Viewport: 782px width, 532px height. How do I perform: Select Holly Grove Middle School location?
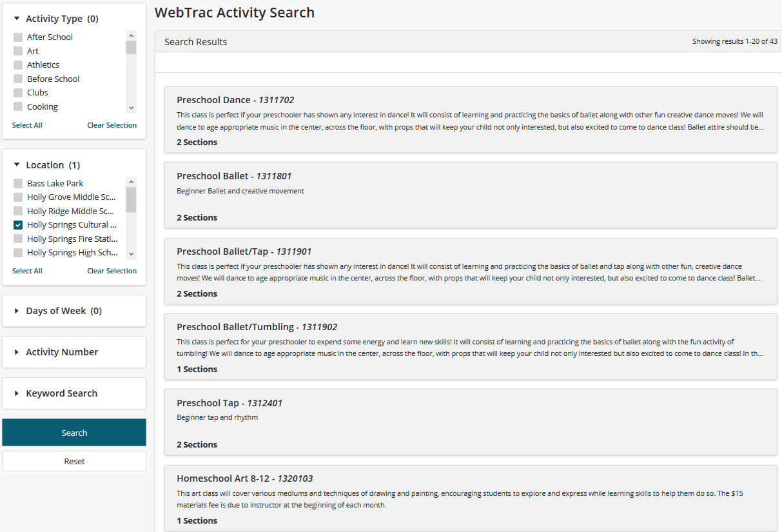tap(17, 197)
